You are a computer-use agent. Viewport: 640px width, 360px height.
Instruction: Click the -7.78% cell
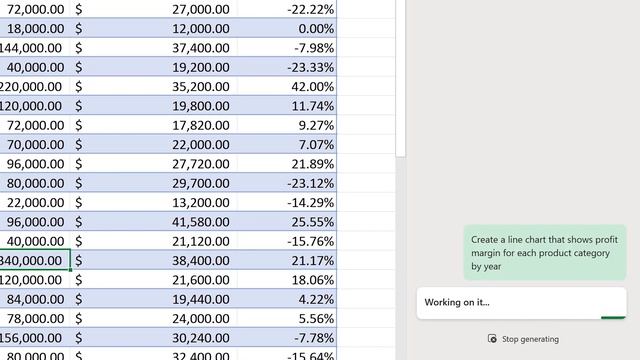(287, 338)
